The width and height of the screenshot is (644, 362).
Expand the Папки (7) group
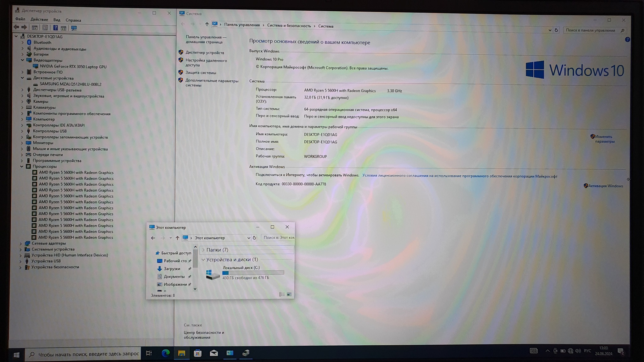pos(203,250)
